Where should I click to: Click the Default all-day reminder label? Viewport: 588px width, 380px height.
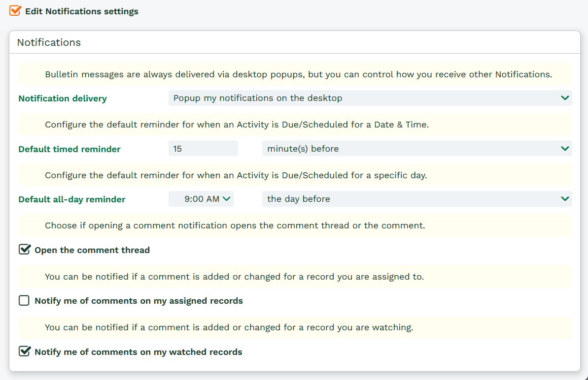[72, 199]
